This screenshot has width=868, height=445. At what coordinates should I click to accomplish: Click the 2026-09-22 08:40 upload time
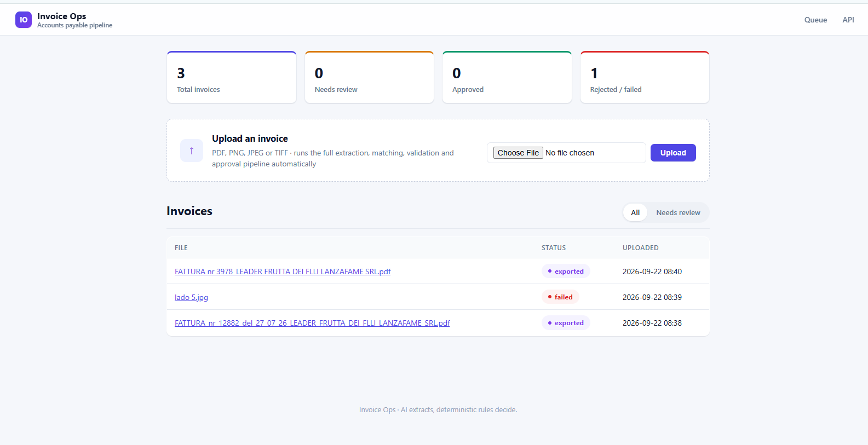[652, 271]
